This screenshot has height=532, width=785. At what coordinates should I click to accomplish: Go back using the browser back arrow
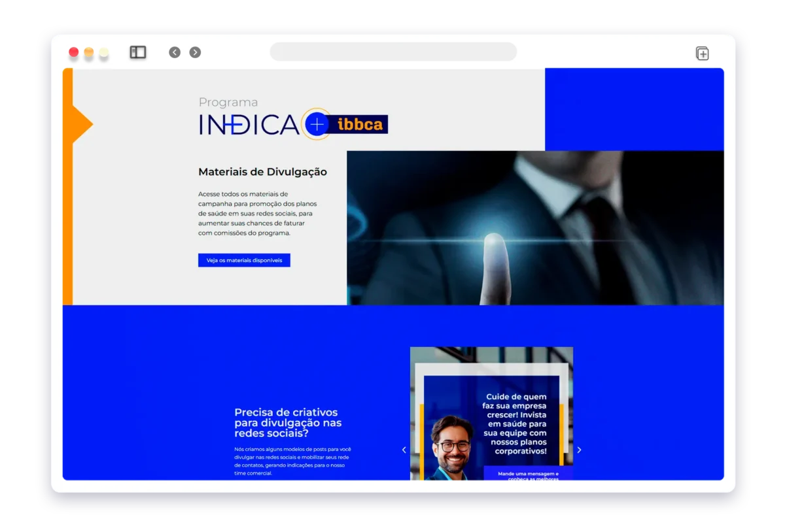click(x=175, y=52)
